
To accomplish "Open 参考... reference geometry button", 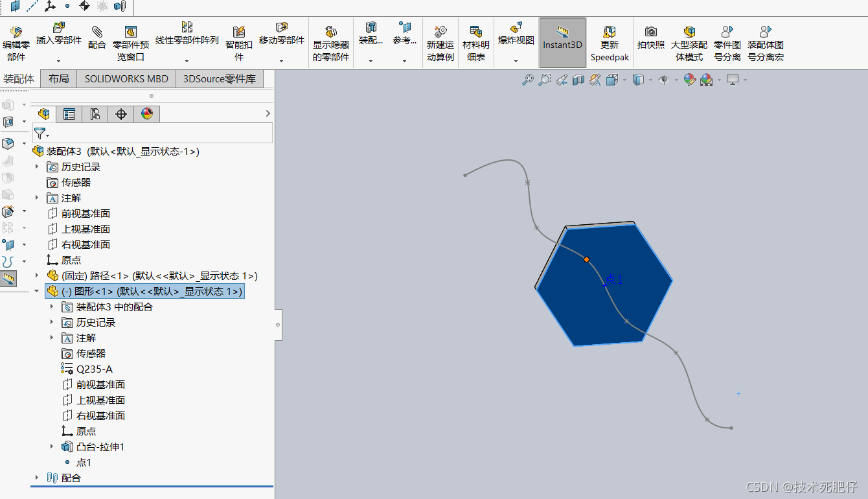I will 405,43.
